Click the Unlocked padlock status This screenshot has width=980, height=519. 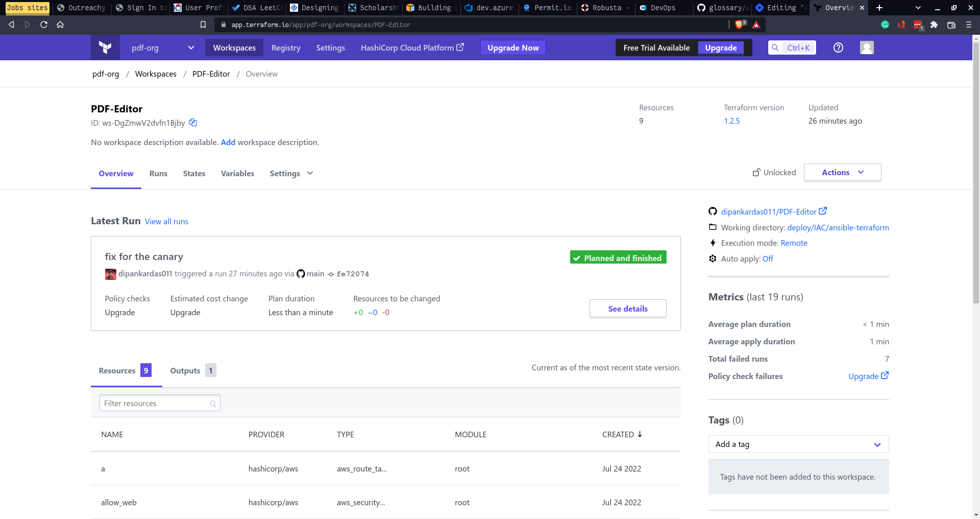(x=774, y=173)
